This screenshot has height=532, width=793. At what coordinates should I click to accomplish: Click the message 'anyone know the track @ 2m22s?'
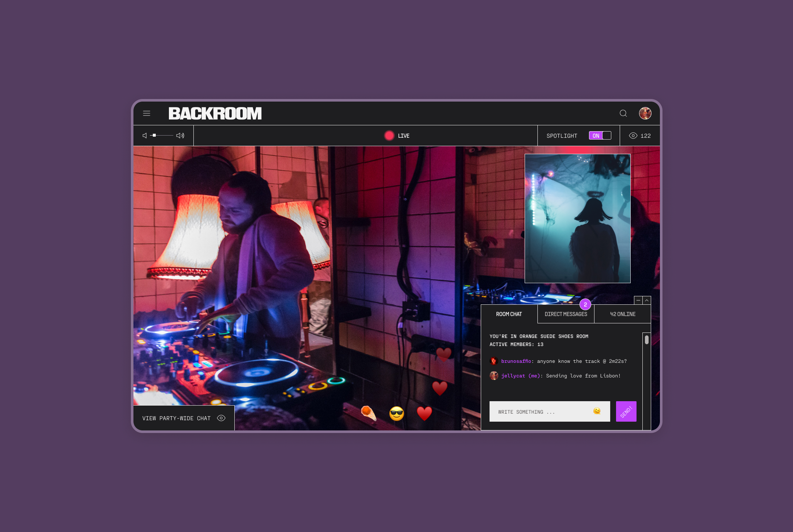click(x=582, y=361)
